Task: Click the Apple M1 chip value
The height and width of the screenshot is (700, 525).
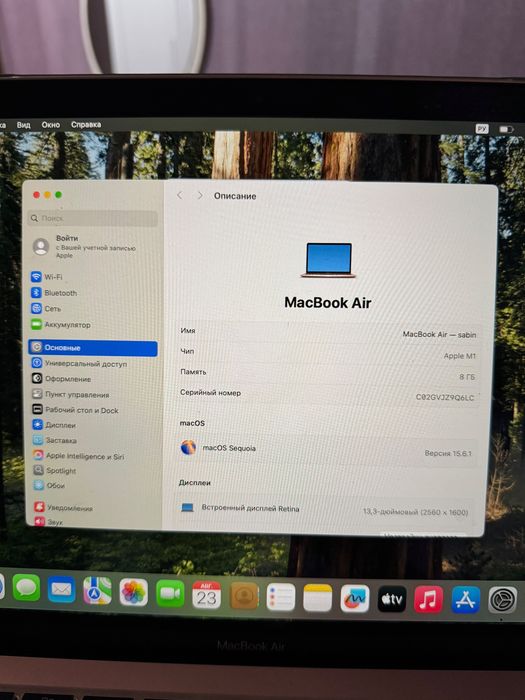Action: point(459,356)
